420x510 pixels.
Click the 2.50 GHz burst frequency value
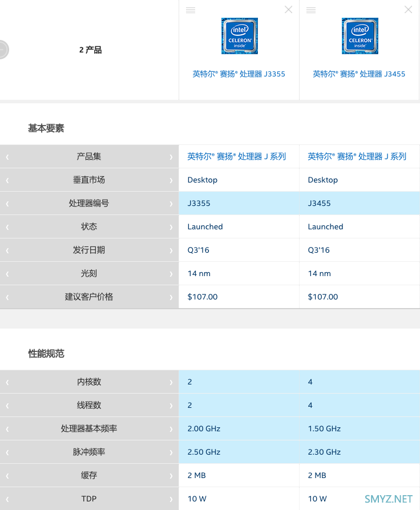click(204, 452)
